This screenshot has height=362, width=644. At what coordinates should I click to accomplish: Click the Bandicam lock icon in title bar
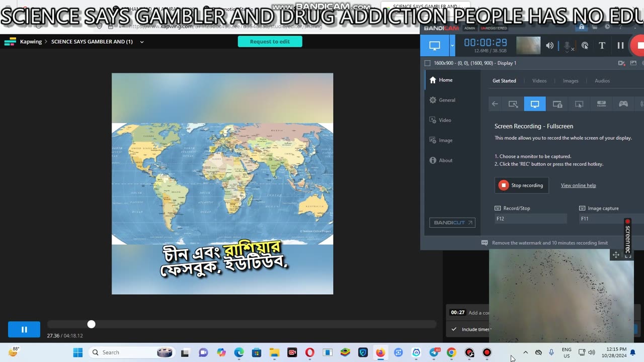[x=582, y=27]
